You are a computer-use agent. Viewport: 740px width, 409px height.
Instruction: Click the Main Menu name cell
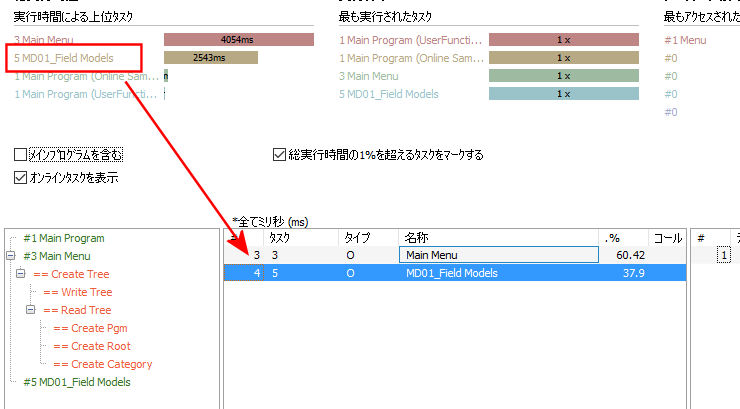(499, 255)
